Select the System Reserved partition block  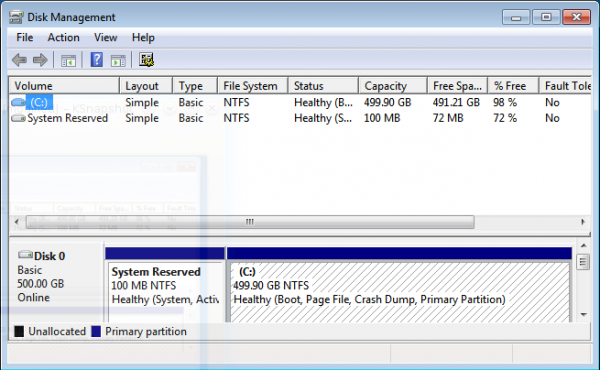(x=165, y=285)
